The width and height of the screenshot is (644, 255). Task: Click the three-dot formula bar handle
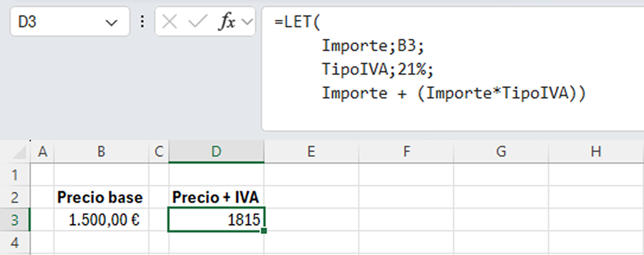coord(142,22)
